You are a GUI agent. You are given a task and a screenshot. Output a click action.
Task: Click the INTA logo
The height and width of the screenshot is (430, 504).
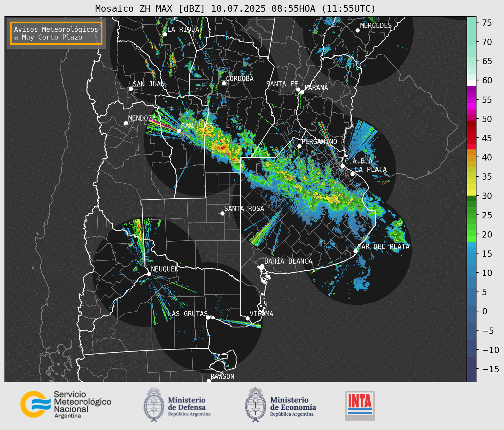pyautogui.click(x=360, y=405)
